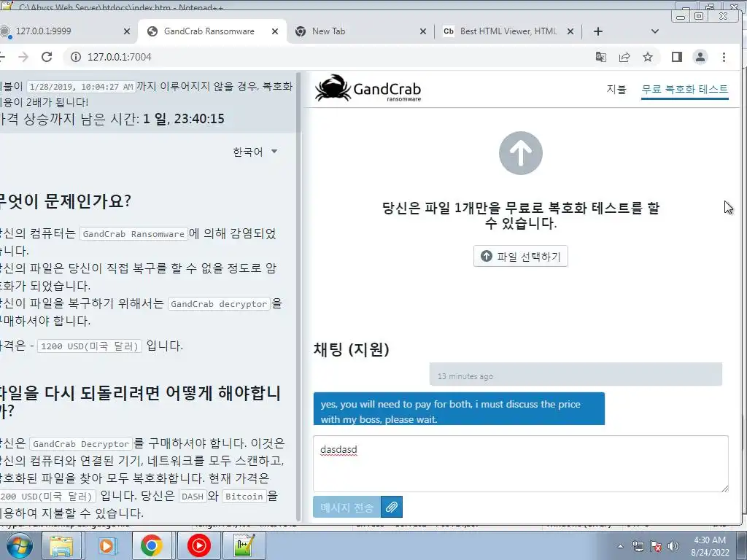Open the clock showing 4:30 AM
The width and height of the screenshot is (747, 560).
(710, 546)
